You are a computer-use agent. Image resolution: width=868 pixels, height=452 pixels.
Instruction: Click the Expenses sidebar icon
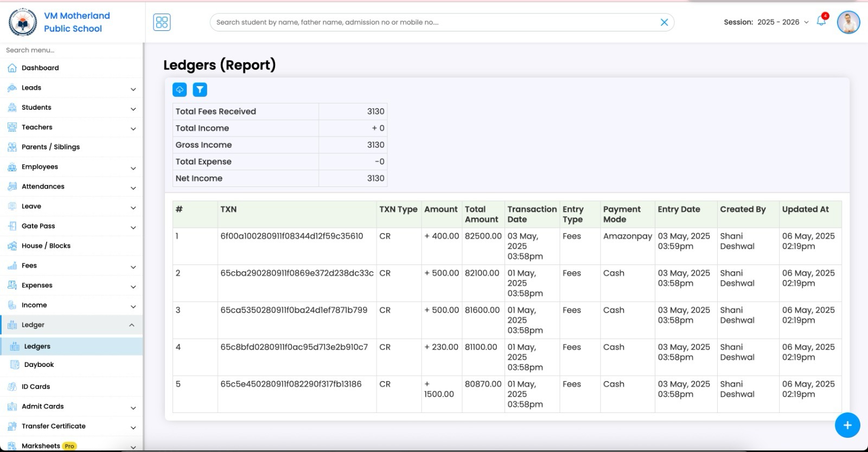(12, 286)
